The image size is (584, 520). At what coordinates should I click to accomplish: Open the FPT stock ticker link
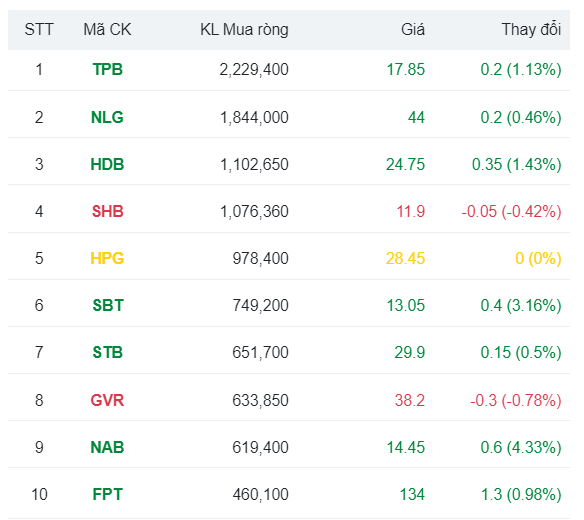tap(108, 494)
